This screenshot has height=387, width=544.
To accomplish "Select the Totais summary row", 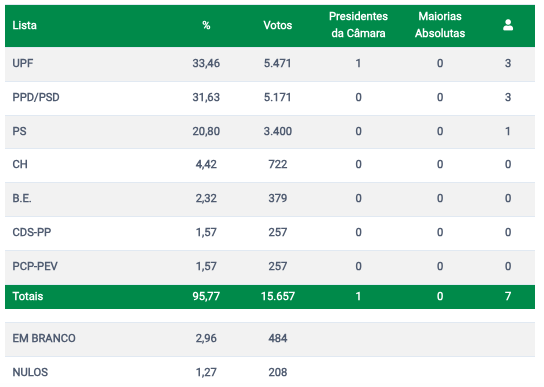I will 270,296.
